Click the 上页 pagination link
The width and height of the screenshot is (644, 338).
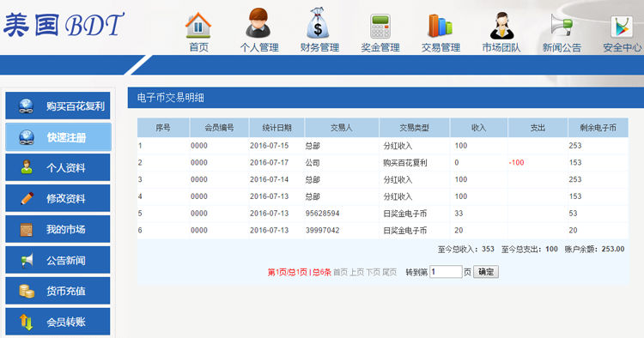point(356,272)
